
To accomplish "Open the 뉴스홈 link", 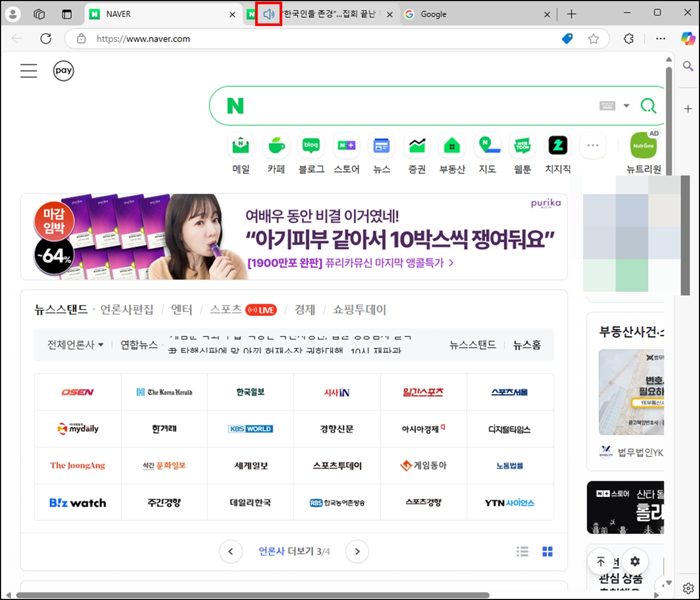I will (527, 345).
